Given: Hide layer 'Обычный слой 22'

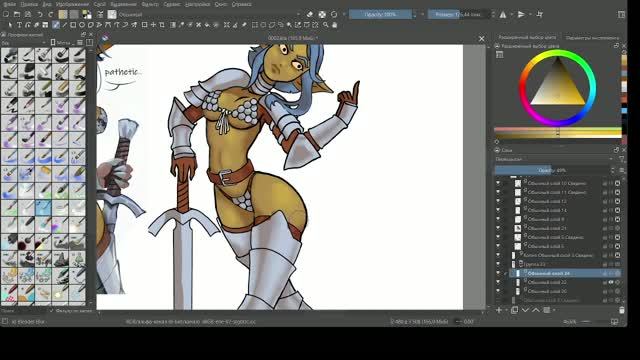Looking at the screenshot, I should click(x=498, y=282).
